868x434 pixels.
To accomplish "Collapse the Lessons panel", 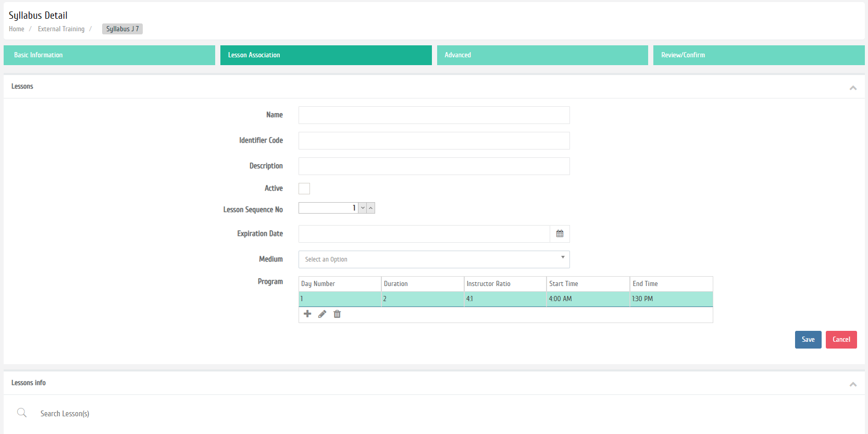I will pos(853,88).
